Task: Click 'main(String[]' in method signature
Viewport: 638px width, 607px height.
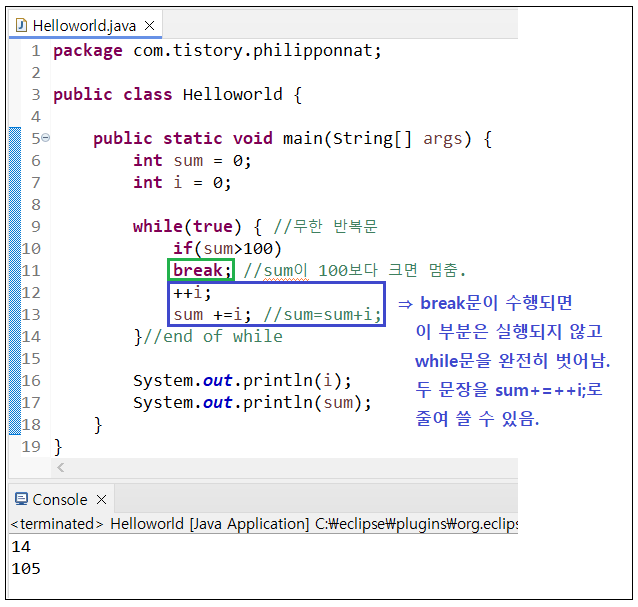Action: tap(347, 139)
